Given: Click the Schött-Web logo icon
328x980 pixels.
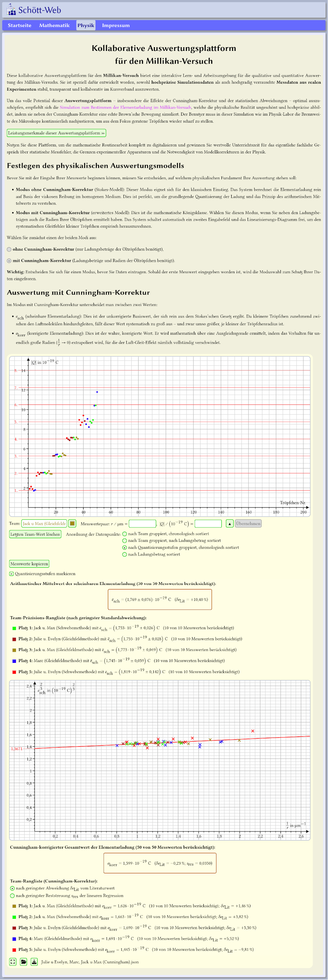Looking at the screenshot, I should [11, 10].
